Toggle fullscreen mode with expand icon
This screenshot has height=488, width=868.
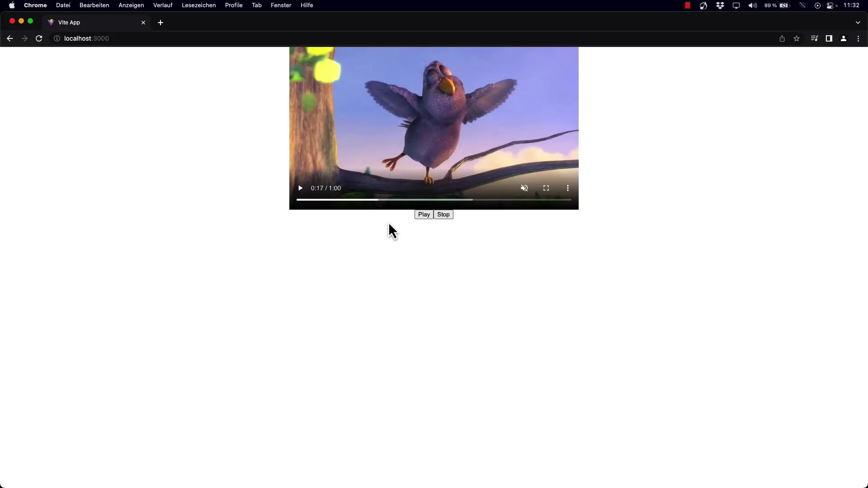click(546, 188)
